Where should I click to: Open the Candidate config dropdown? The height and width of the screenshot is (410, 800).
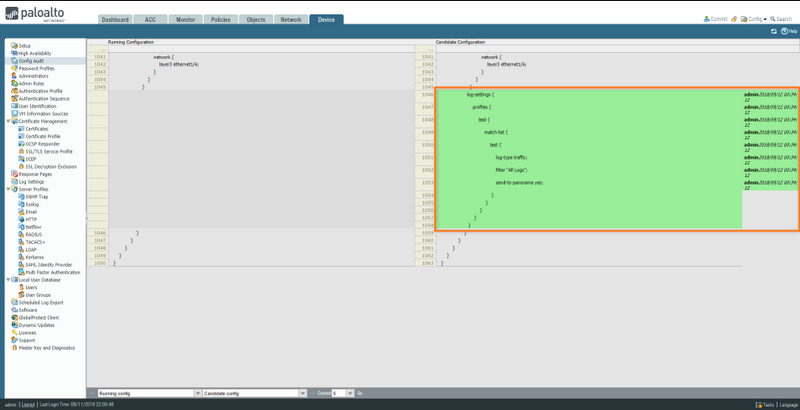tap(299, 393)
